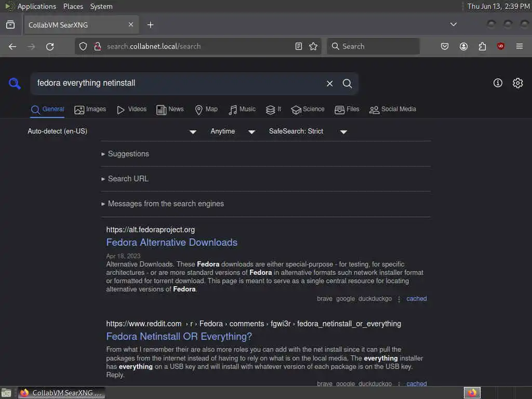Open SearXNG preferences gear
The height and width of the screenshot is (399, 532).
tap(518, 83)
